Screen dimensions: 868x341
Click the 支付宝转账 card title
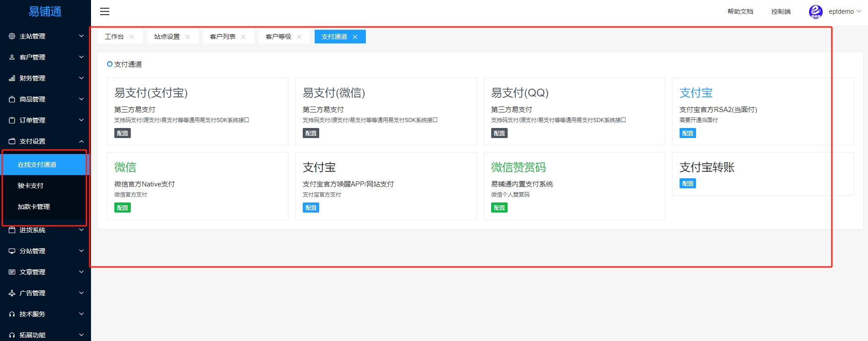[707, 167]
